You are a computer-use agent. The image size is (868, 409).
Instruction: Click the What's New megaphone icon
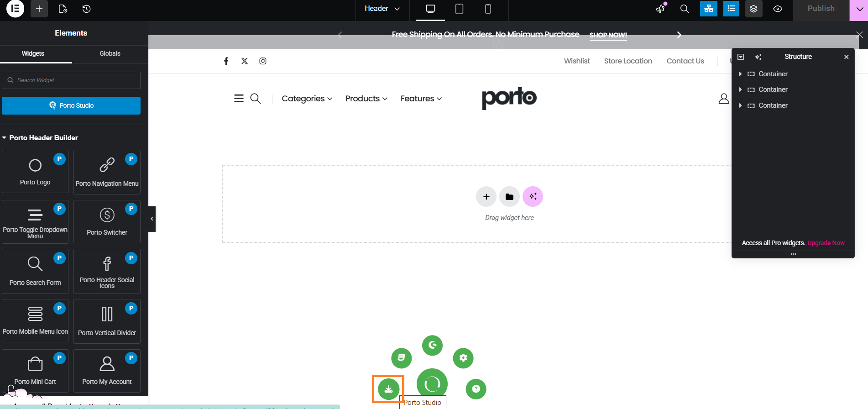click(660, 9)
